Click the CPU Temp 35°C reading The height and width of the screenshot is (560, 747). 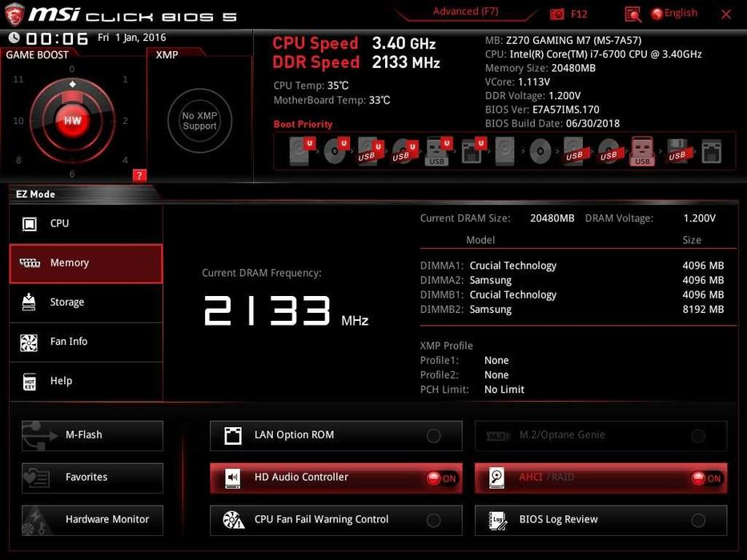[x=311, y=86]
